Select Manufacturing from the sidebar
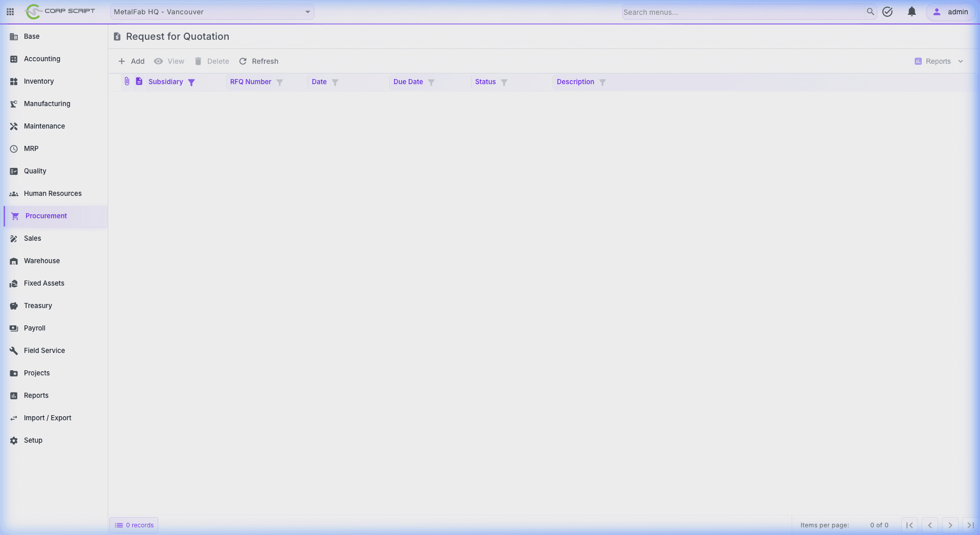980x535 pixels. [47, 104]
